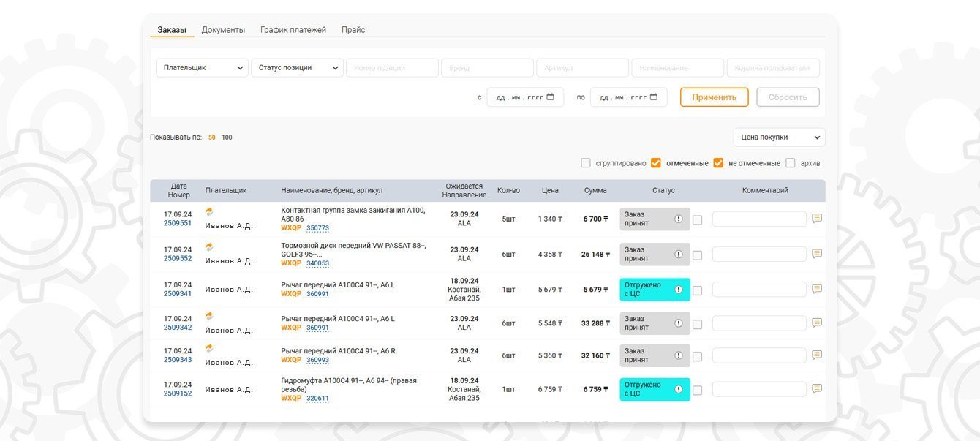Click orange arrow icon for order 2509551
This screenshot has height=441, width=980.
tap(209, 211)
